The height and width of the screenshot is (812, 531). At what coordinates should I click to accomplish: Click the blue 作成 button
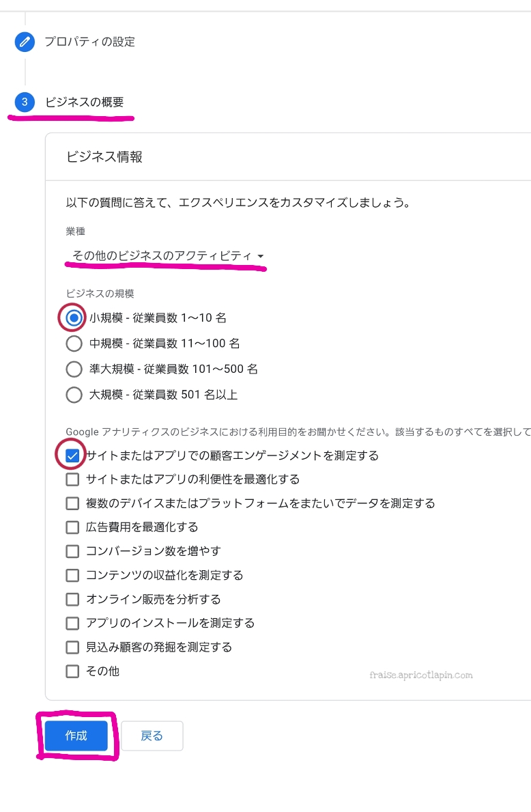pos(76,736)
